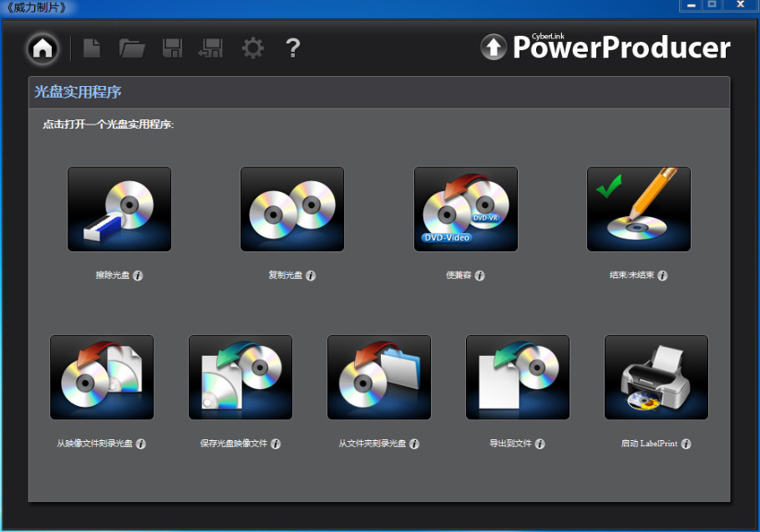The height and width of the screenshot is (532, 760).
Task: Open the 结束/未结束 finalize disc utility
Action: (639, 210)
